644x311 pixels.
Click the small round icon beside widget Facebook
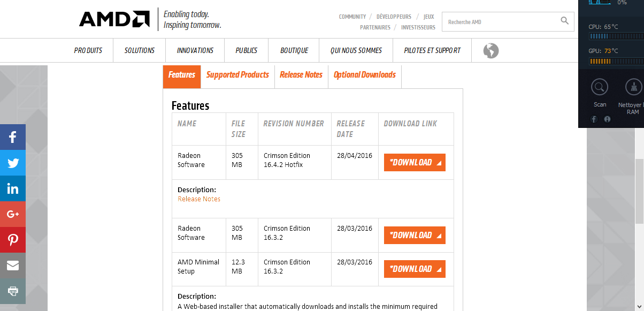pos(607,119)
